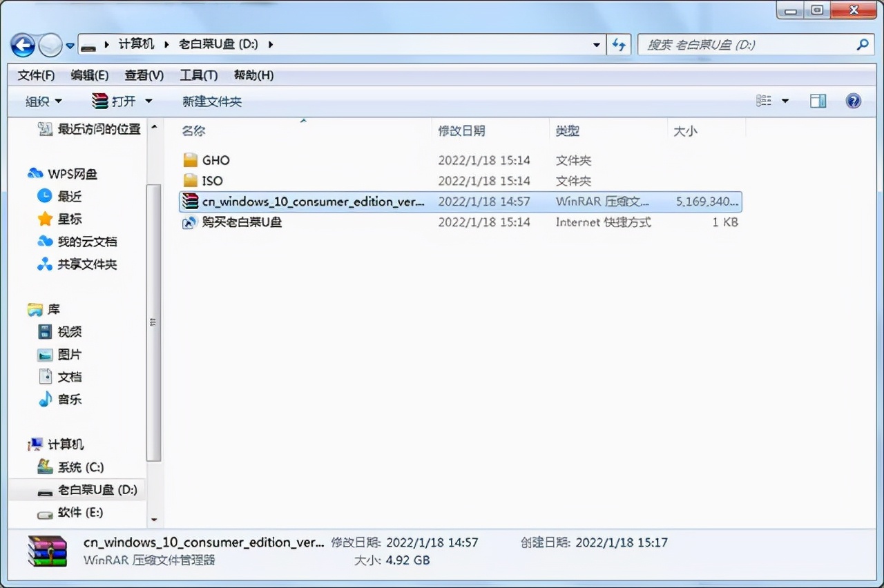Open the 打开 button's dropdown arrow

pos(148,101)
